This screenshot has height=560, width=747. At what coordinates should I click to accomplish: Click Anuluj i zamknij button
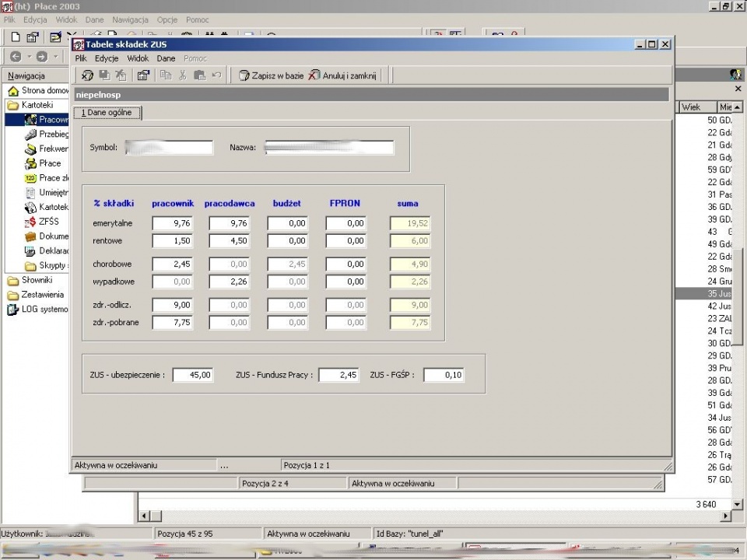tap(342, 75)
